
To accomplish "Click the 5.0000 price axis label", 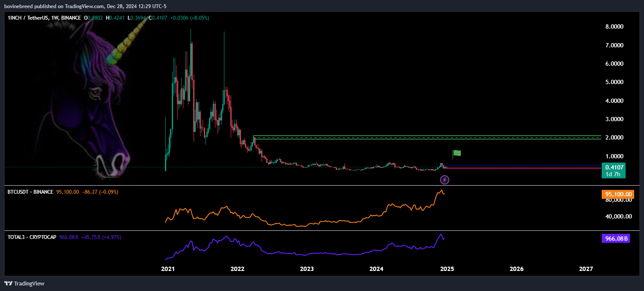I will coord(615,82).
